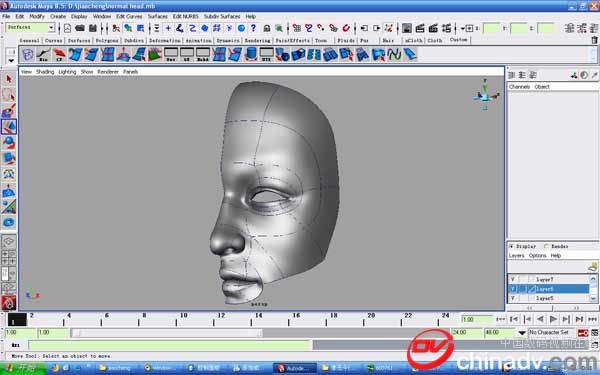Select the Display radio button
The height and width of the screenshot is (375, 600).
pyautogui.click(x=511, y=246)
